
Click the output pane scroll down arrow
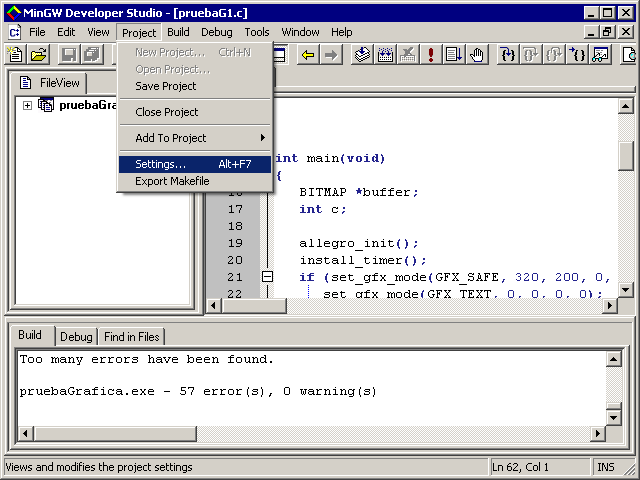coord(613,418)
